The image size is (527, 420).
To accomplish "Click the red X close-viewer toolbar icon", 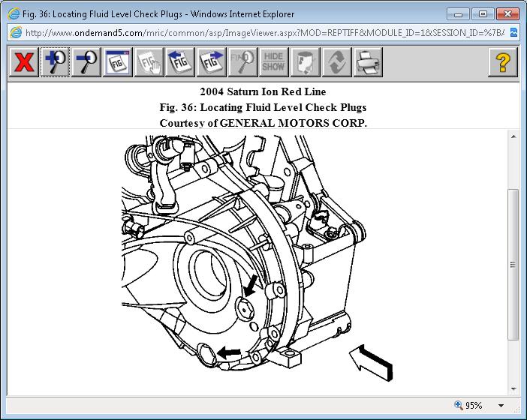I will tap(24, 62).
